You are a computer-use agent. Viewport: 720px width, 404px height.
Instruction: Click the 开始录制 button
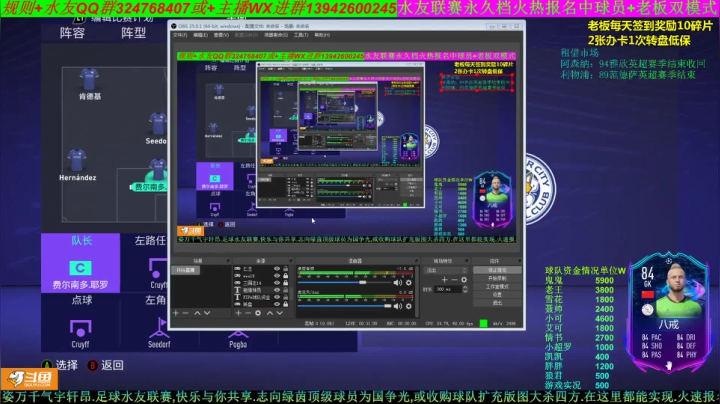pos(497,278)
